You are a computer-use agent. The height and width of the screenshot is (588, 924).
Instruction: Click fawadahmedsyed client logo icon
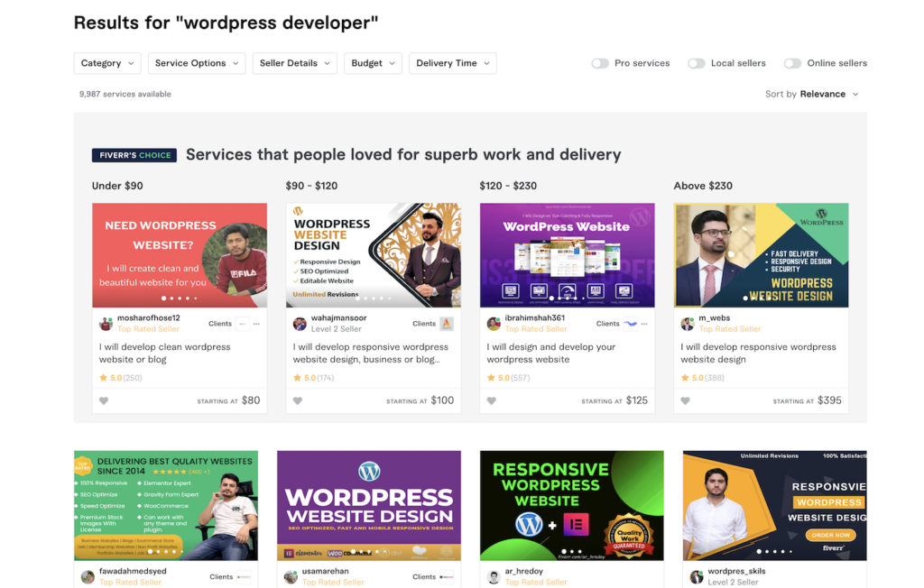point(244,577)
